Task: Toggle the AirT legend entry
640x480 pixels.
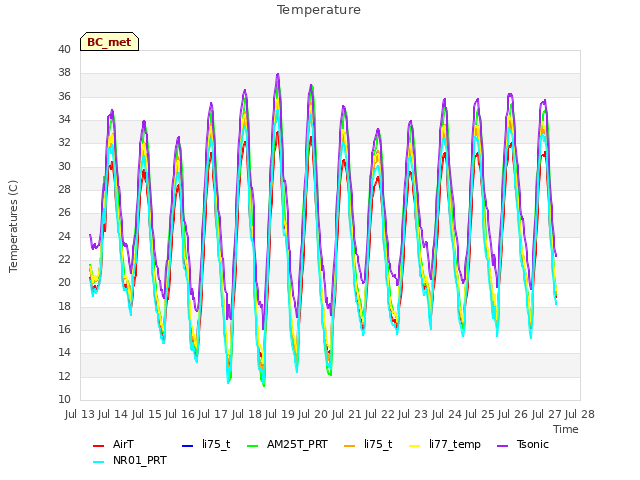Action: tap(113, 444)
